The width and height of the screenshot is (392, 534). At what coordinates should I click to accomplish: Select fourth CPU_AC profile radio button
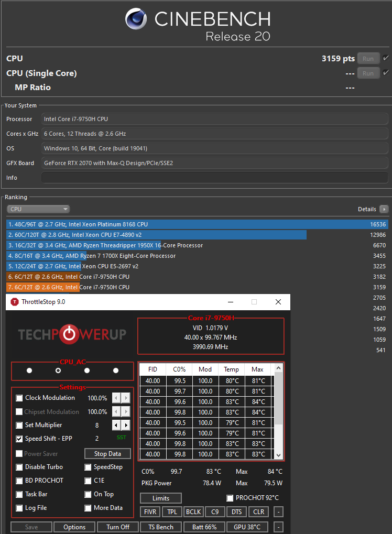click(x=116, y=370)
